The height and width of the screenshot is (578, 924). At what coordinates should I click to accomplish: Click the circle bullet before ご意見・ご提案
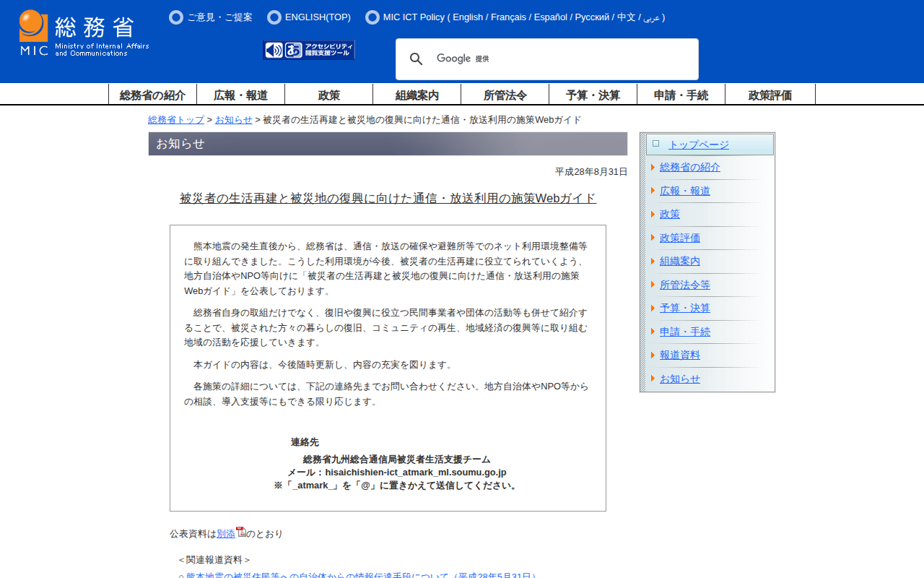(x=176, y=17)
